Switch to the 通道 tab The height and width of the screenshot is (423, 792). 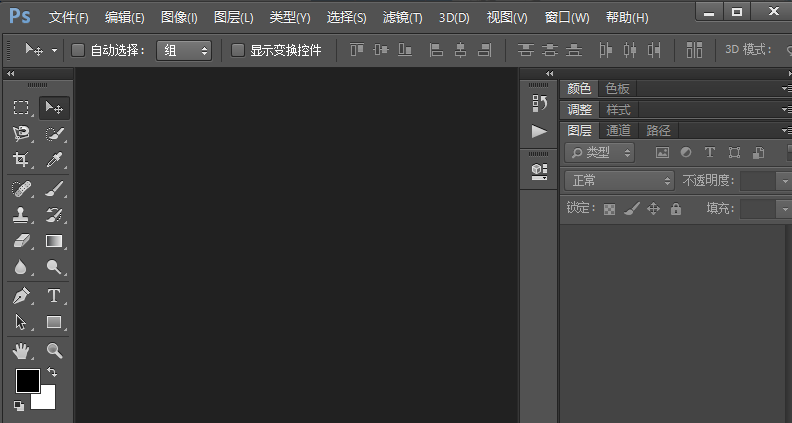tap(618, 130)
